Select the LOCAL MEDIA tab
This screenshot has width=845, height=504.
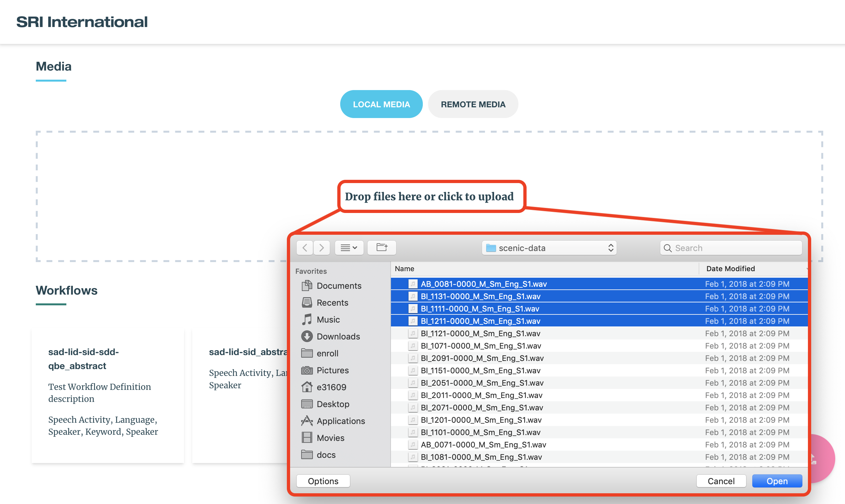(x=381, y=104)
